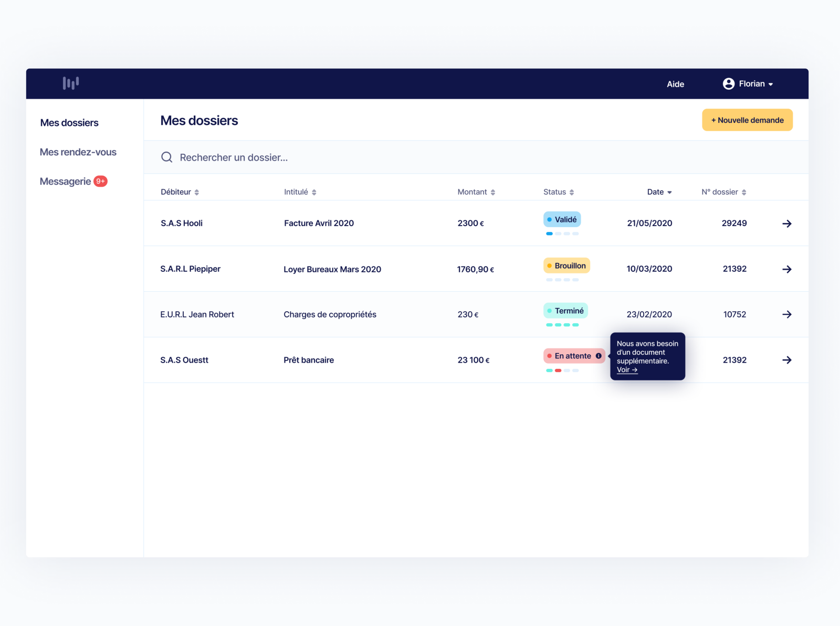Open the Messagerie section
The height and width of the screenshot is (626, 840).
pyautogui.click(x=66, y=181)
